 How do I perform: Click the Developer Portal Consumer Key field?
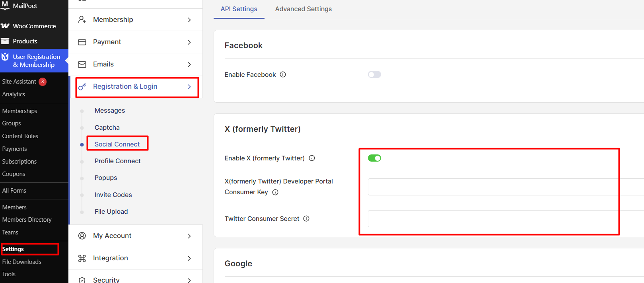point(506,187)
